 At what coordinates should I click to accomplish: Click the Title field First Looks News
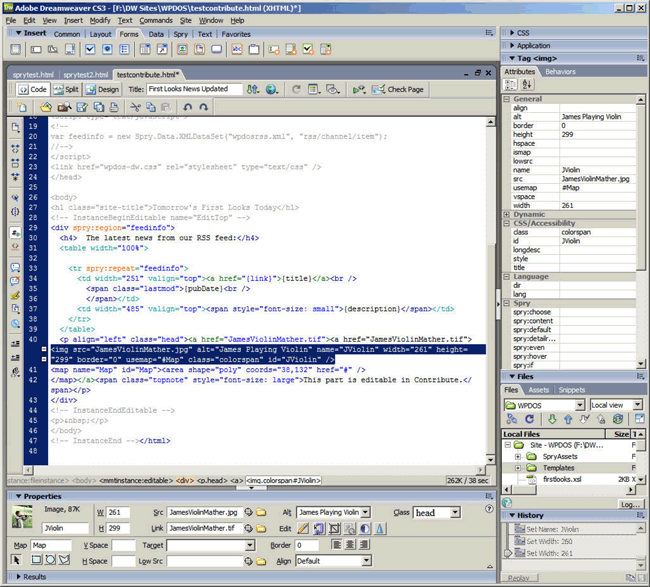pyautogui.click(x=194, y=89)
